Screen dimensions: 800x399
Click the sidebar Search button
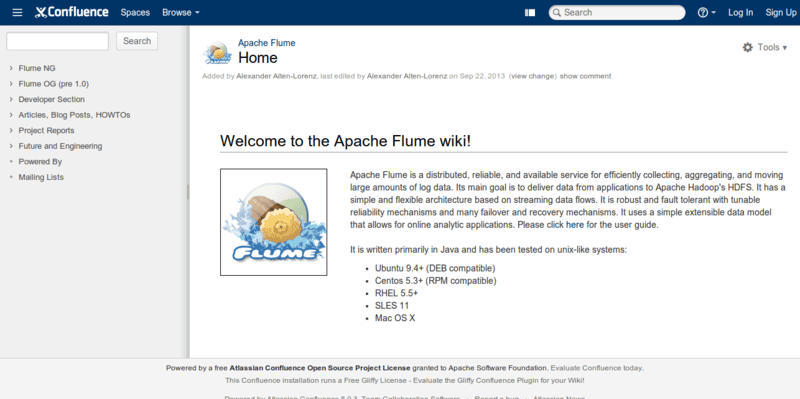[x=137, y=41]
